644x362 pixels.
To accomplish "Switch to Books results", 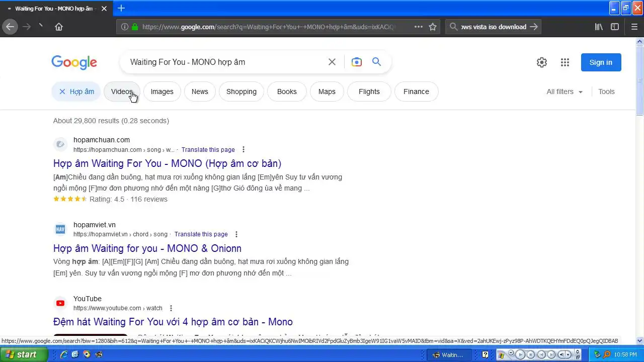I will click(x=287, y=92).
